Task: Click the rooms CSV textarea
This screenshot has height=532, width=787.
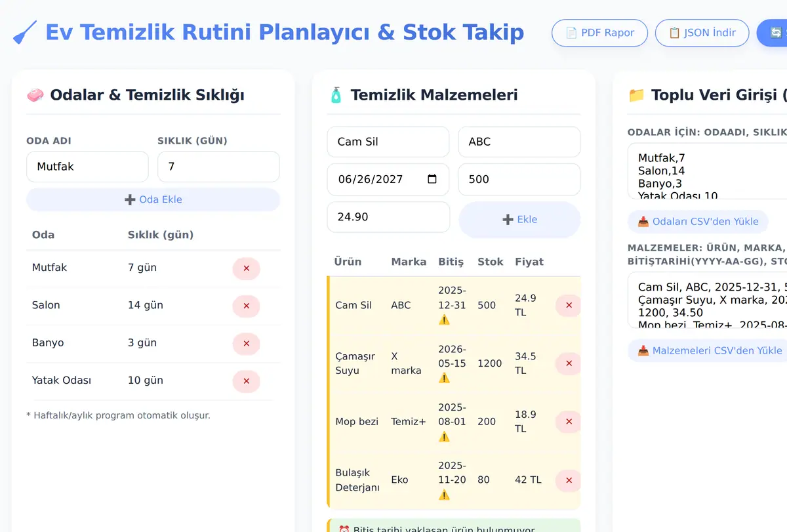Action: coord(708,172)
